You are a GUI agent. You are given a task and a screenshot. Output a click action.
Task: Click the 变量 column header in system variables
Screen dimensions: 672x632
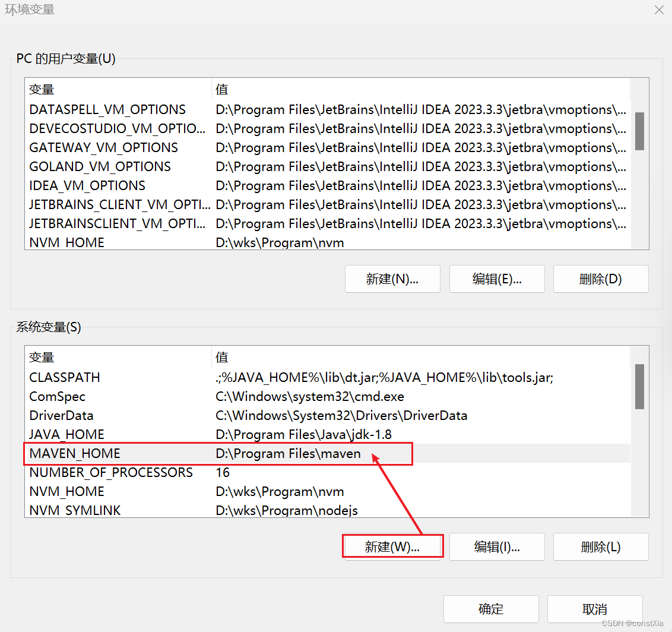pyautogui.click(x=118, y=357)
